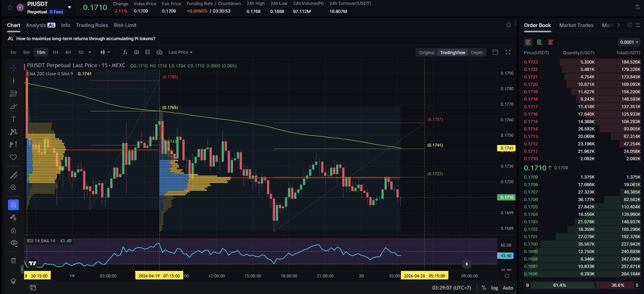Switch to the 1D timeframe
This screenshot has width=644, height=294.
(81, 52)
